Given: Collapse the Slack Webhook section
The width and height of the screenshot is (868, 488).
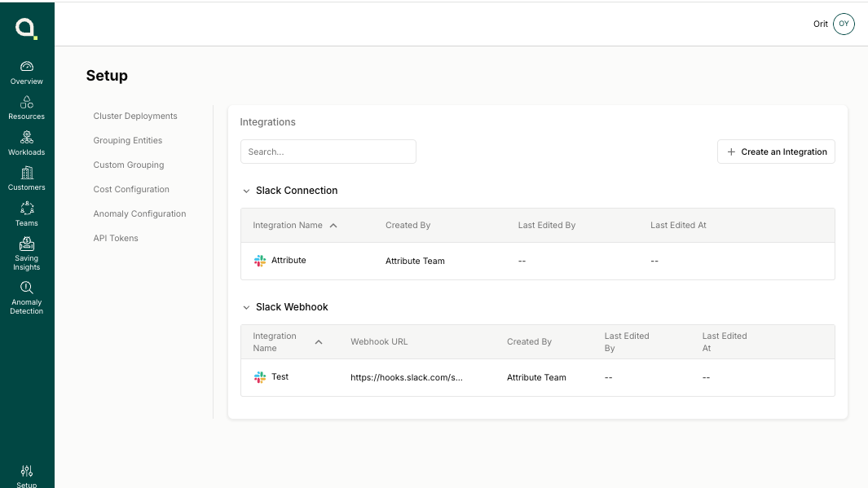Looking at the screenshot, I should click(x=246, y=308).
